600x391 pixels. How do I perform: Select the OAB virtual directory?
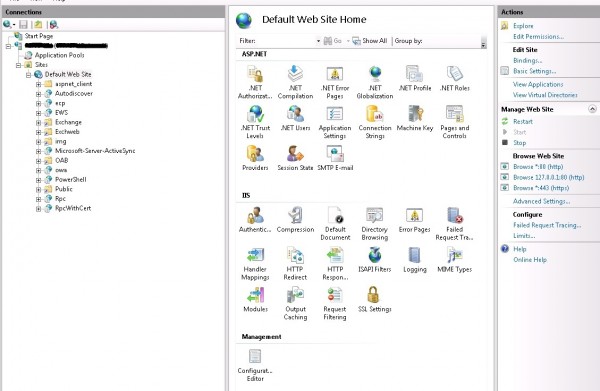tap(61, 160)
